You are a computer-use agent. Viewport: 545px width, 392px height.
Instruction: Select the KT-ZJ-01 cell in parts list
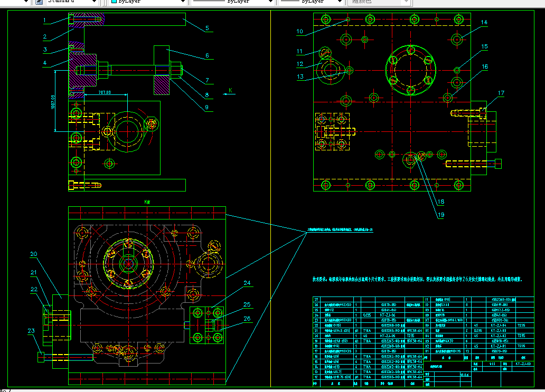[499, 346]
